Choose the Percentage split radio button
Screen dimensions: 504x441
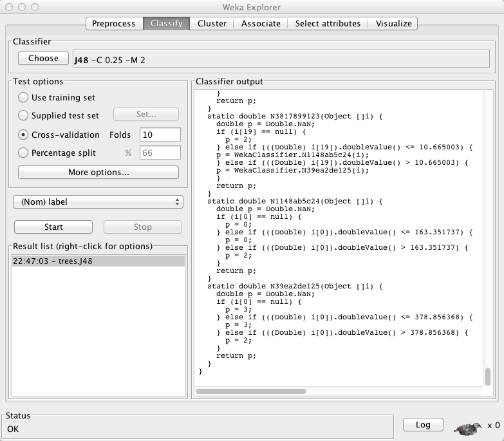tap(23, 153)
